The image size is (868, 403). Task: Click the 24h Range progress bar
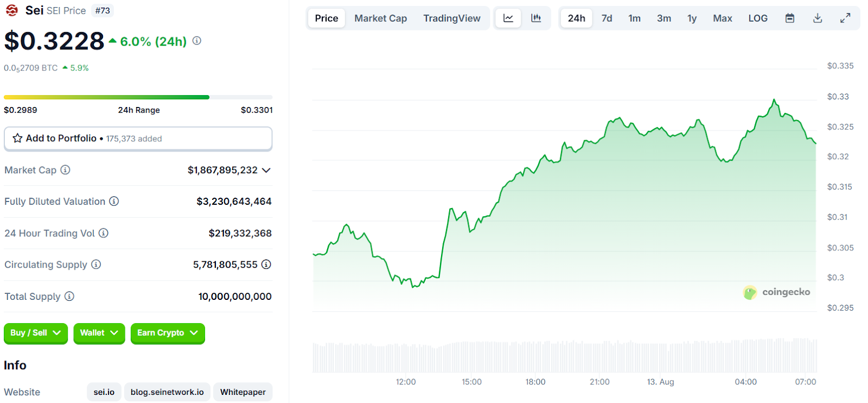point(138,97)
